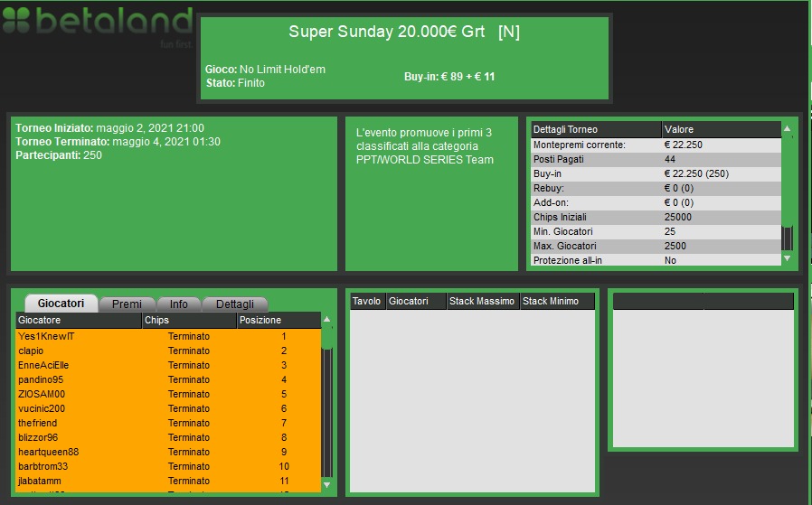Click the Rebuy: row
This screenshot has height=505, width=812.
[656, 188]
